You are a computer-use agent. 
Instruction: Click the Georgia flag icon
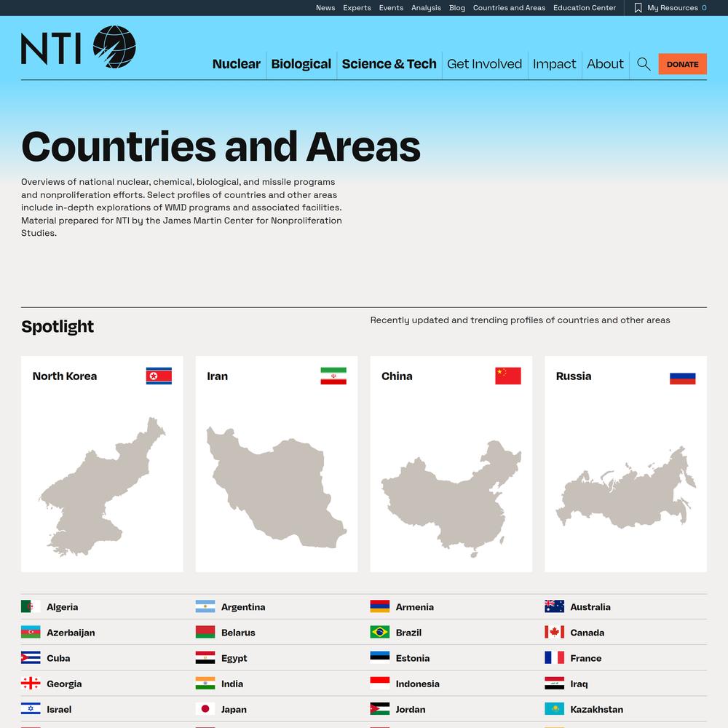(x=31, y=683)
